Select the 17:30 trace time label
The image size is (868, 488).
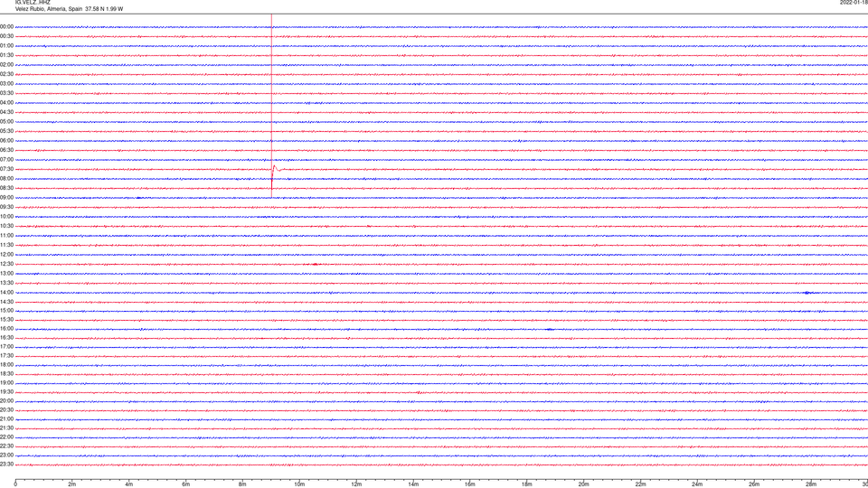6,356
